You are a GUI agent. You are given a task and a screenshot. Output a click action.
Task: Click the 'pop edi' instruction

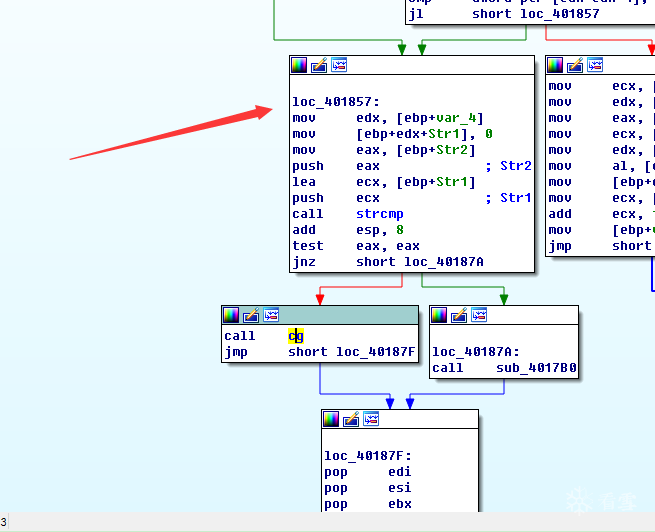pyautogui.click(x=368, y=472)
